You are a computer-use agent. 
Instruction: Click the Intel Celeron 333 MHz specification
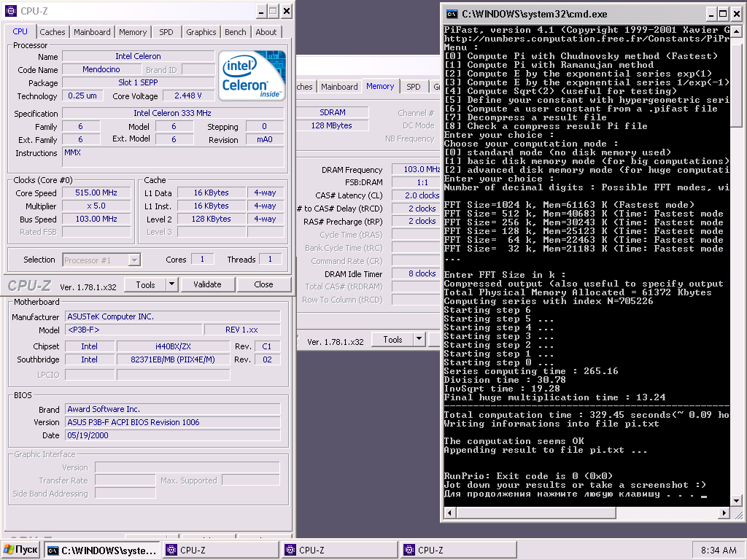click(x=172, y=113)
